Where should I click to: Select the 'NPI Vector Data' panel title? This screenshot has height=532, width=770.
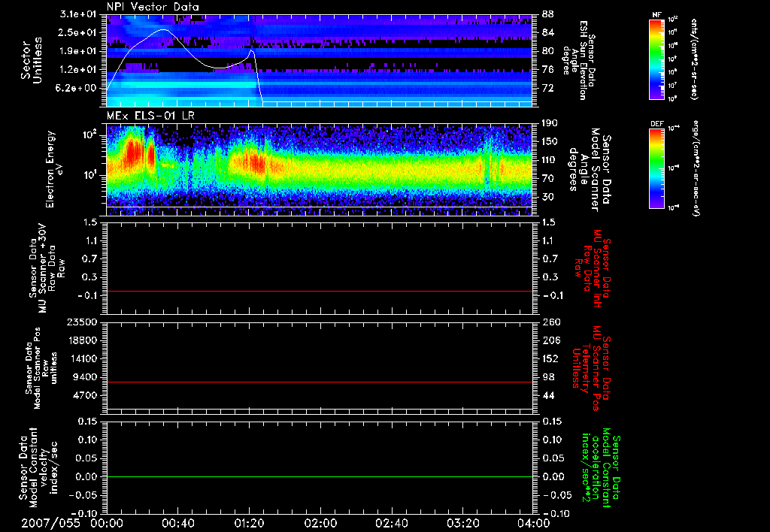point(153,7)
